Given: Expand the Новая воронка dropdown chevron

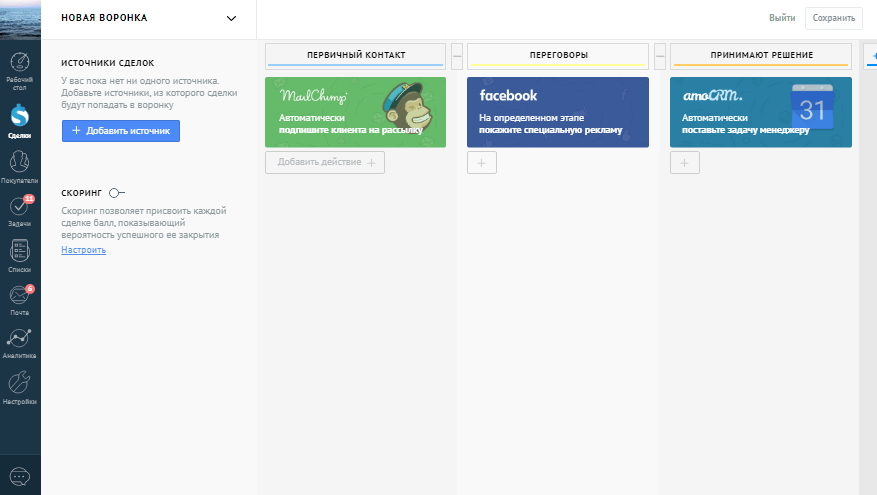Looking at the screenshot, I should [x=231, y=18].
